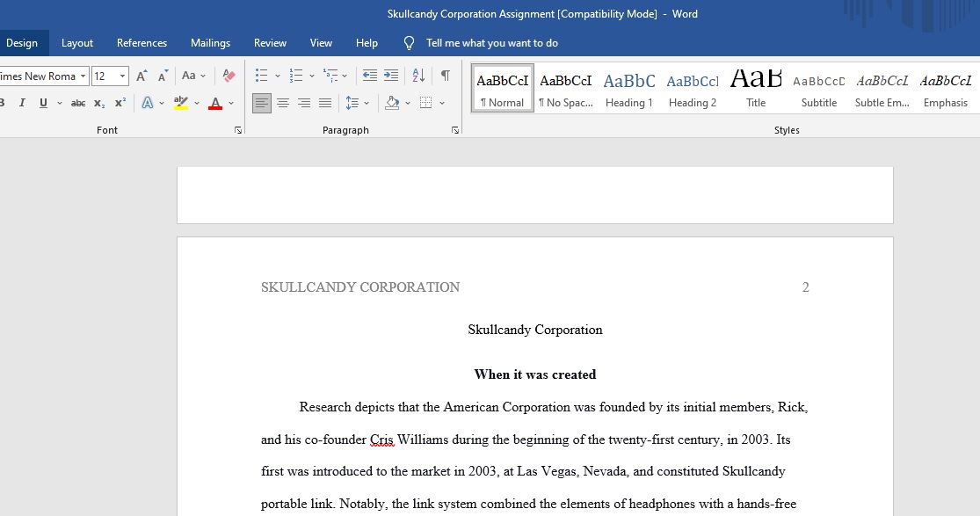Apply paragraph shading with the paint bucket
The height and width of the screenshot is (516, 980).
392,103
